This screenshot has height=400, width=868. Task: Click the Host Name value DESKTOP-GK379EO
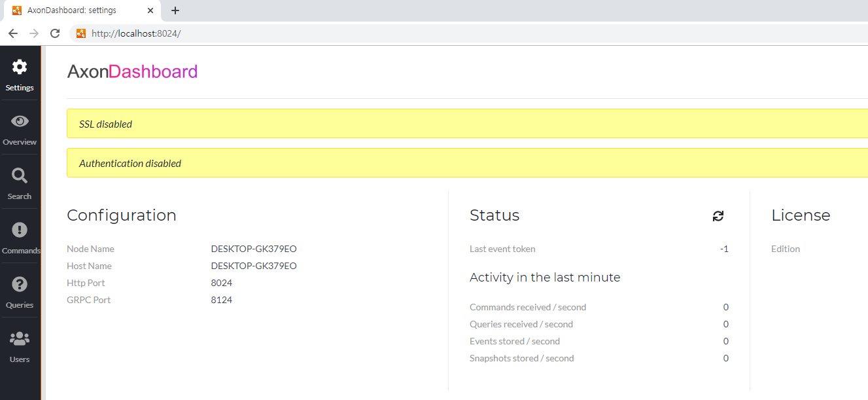click(x=254, y=266)
